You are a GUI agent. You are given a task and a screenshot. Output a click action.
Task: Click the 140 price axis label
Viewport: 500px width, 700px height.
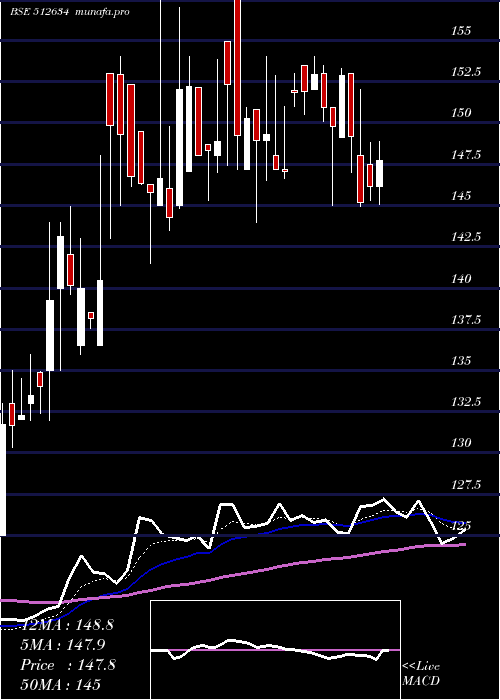[x=461, y=279]
